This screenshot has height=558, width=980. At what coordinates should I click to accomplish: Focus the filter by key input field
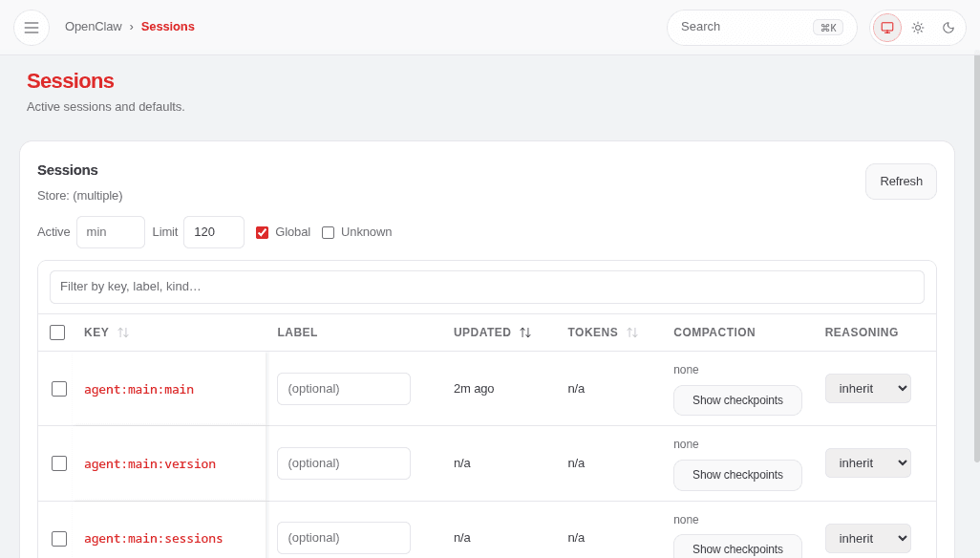(x=487, y=287)
